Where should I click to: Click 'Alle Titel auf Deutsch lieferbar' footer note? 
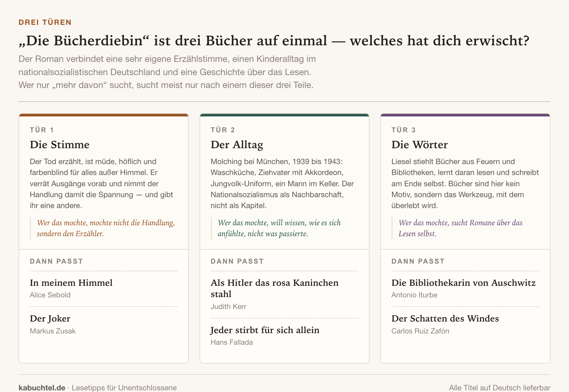click(500, 388)
